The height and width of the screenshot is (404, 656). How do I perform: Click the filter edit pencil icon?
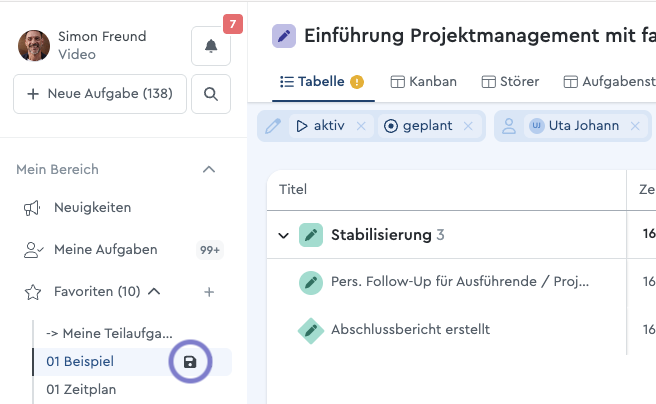click(x=271, y=126)
